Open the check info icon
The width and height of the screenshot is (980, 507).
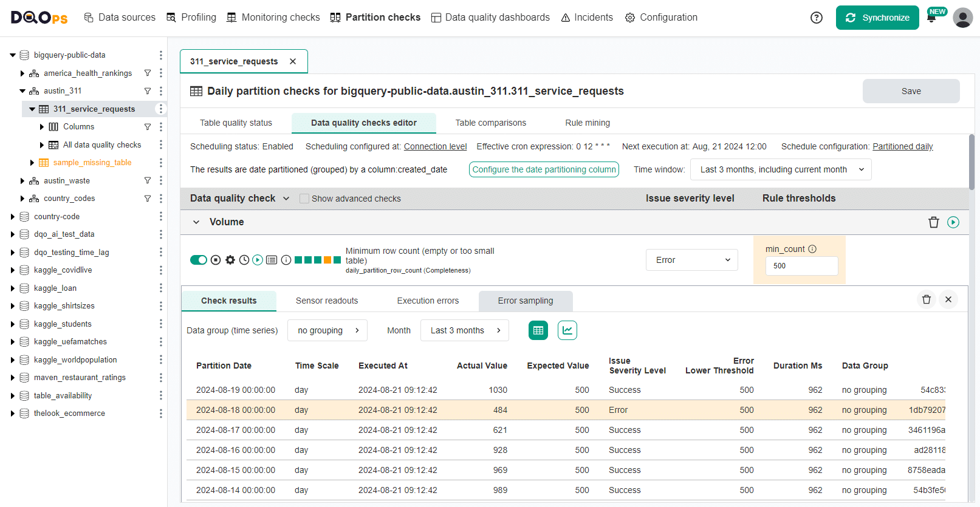point(286,260)
